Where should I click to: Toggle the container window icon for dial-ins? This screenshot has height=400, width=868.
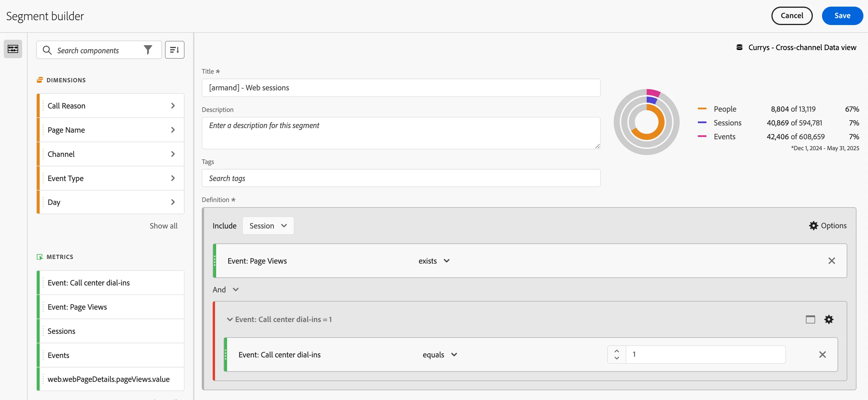[810, 319]
